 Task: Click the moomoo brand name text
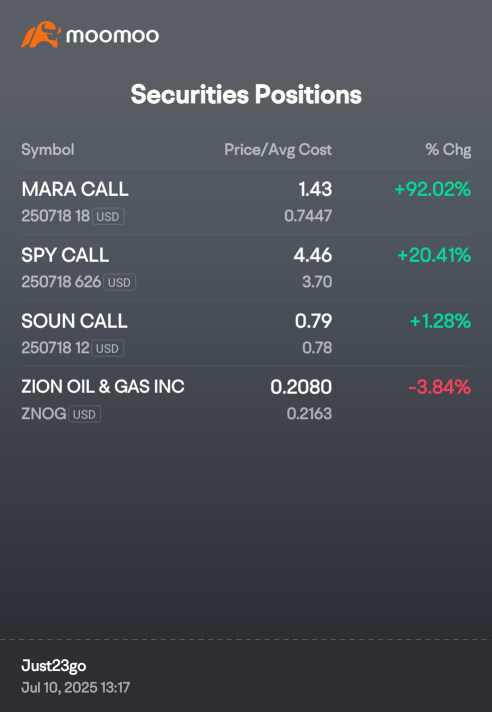point(113,35)
